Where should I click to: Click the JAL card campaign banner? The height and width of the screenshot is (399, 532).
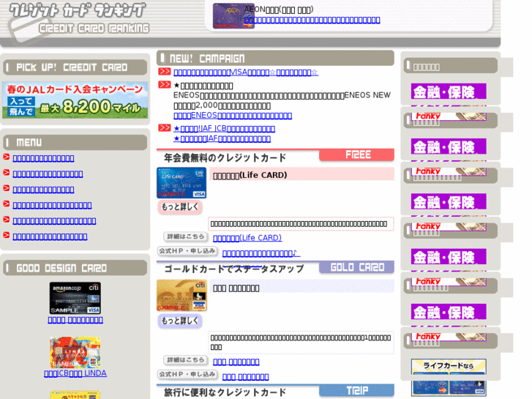click(75, 100)
